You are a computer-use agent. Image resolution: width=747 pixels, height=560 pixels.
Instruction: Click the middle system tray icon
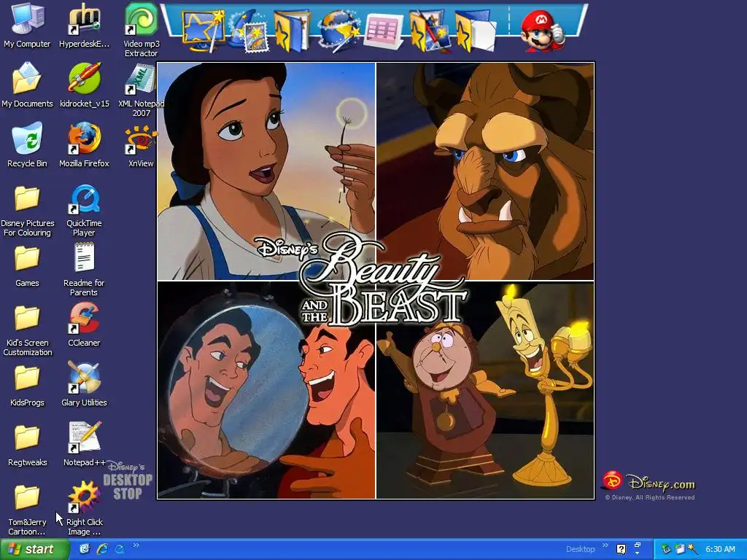coord(680,549)
